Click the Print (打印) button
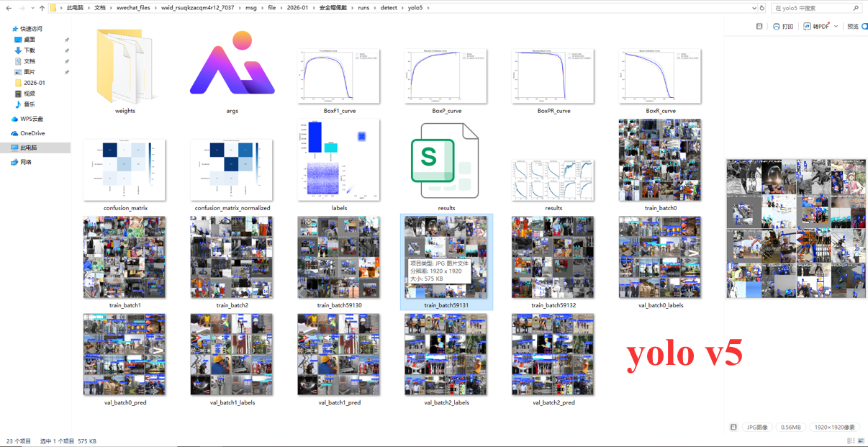Image resolution: width=868 pixels, height=447 pixels. click(783, 27)
